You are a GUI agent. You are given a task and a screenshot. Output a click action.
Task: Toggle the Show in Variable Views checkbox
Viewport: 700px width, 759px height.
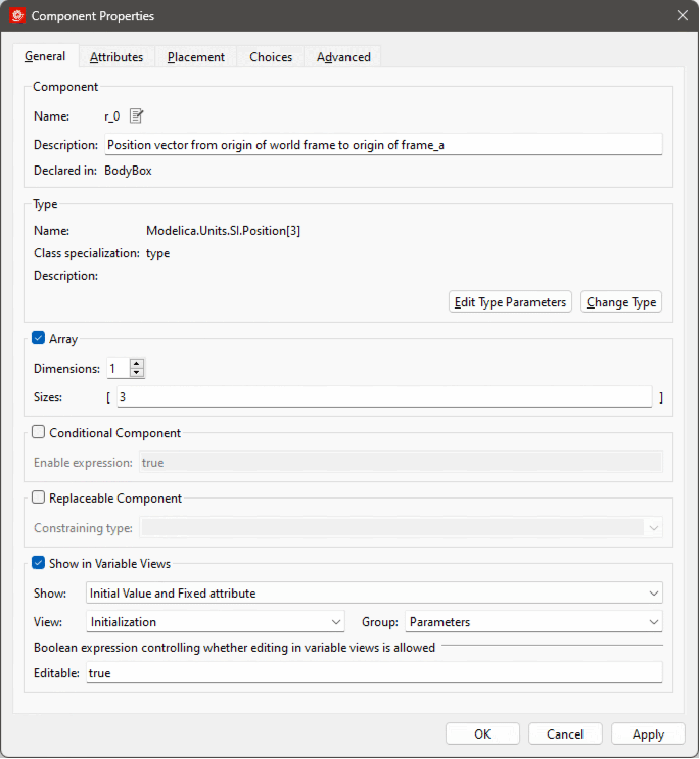[38, 563]
